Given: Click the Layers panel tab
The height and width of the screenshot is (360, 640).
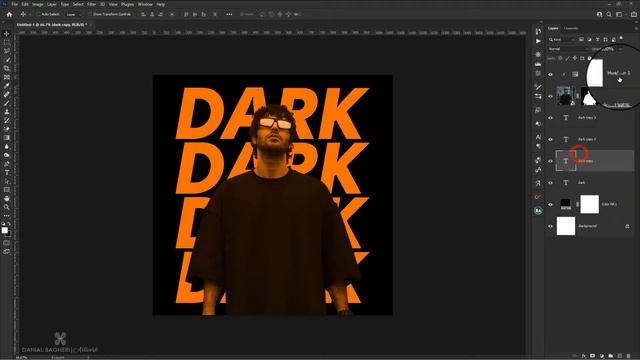Looking at the screenshot, I should pyautogui.click(x=553, y=28).
